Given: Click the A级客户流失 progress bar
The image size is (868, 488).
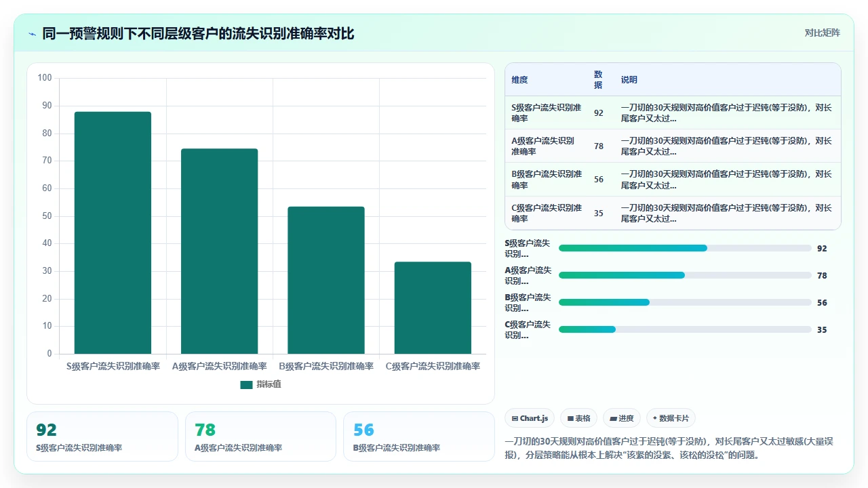Looking at the screenshot, I should pyautogui.click(x=685, y=275).
